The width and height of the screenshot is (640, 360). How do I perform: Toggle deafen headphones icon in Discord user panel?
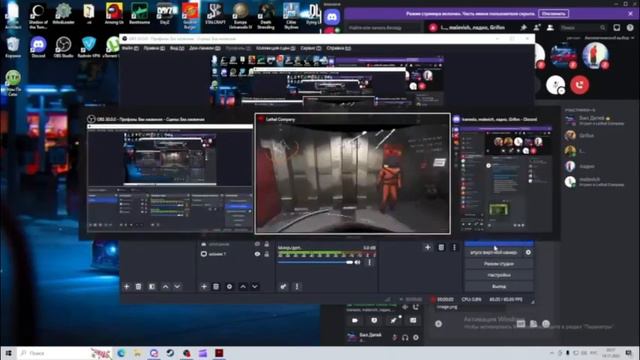pyautogui.click(x=405, y=338)
